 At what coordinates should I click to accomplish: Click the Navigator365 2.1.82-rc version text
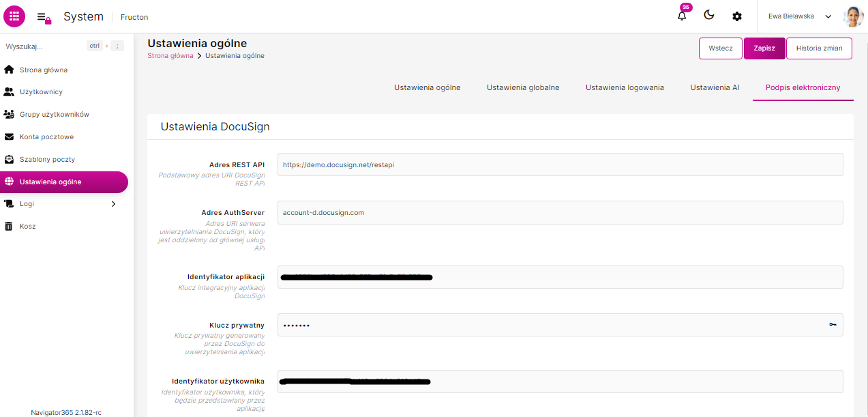coord(66,412)
